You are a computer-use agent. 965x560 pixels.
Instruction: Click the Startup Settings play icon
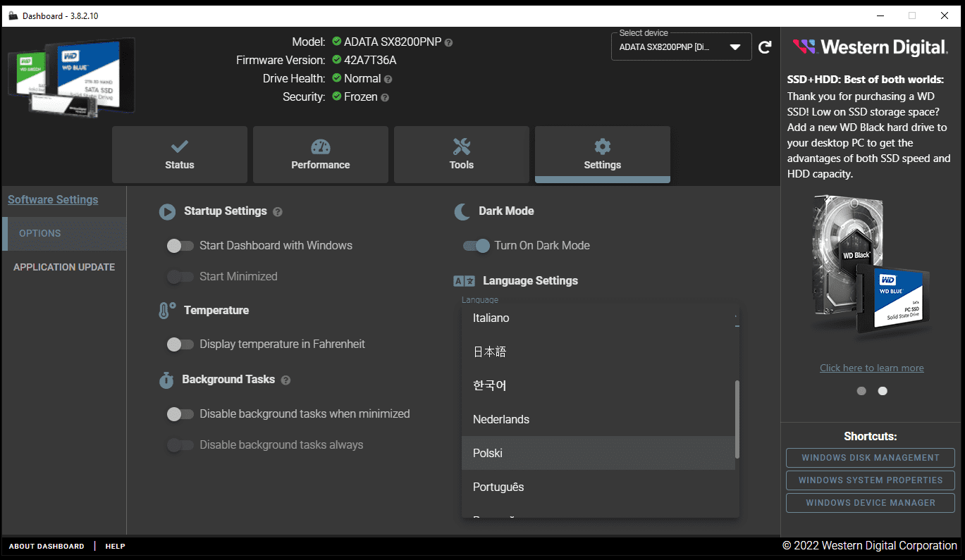(x=167, y=211)
